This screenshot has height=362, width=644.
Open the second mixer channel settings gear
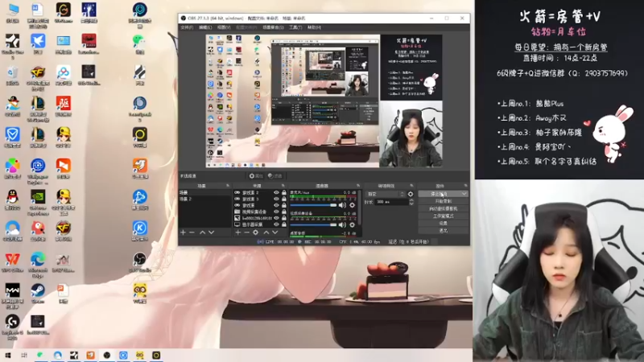(352, 224)
